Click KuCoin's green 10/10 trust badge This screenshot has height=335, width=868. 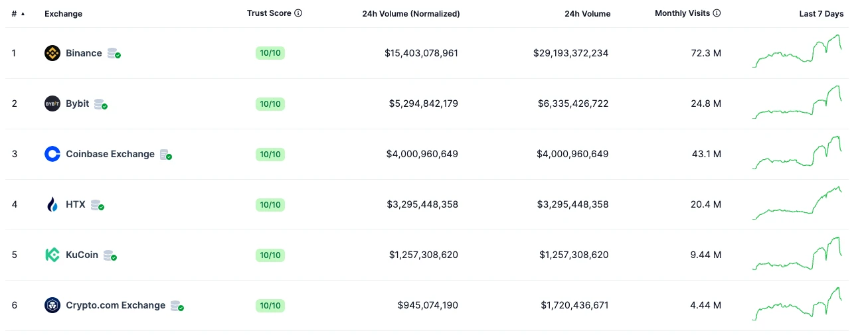(270, 255)
